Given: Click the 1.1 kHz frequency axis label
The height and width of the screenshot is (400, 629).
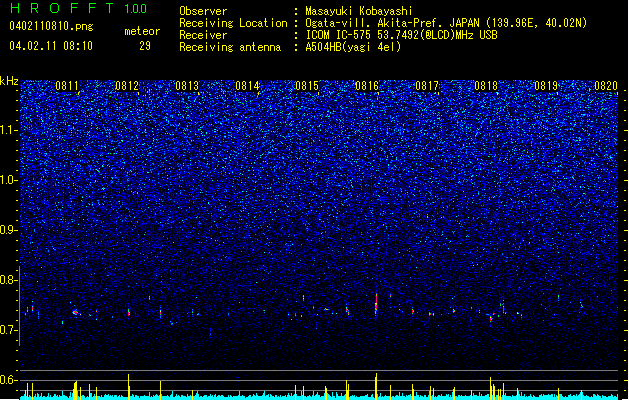Looking at the screenshot, I should pos(8,130).
